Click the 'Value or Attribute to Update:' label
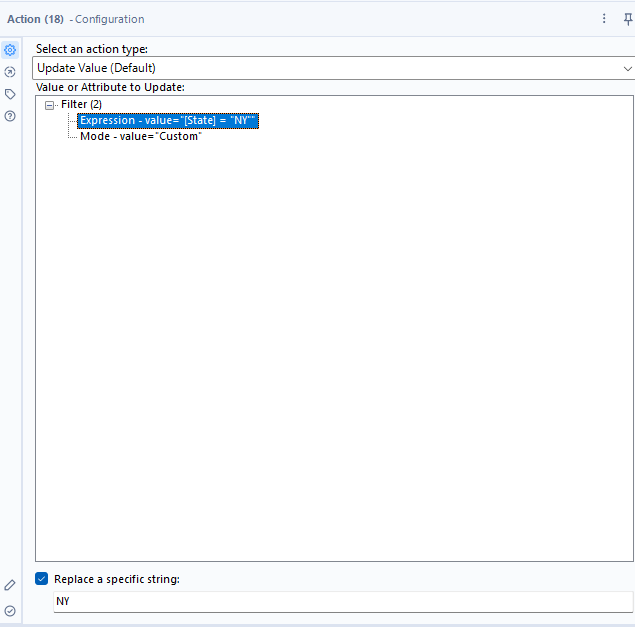 pos(110,87)
